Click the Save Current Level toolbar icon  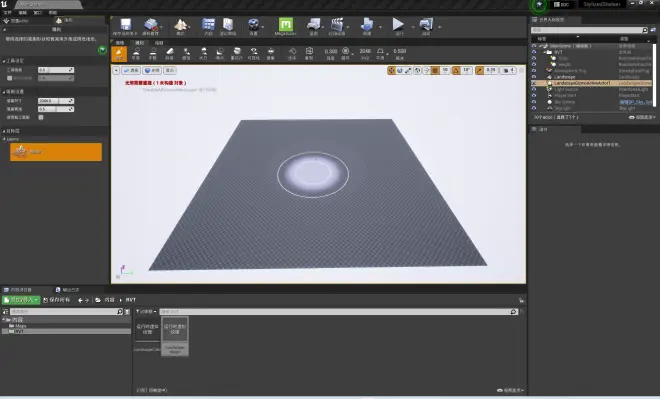coord(125,26)
